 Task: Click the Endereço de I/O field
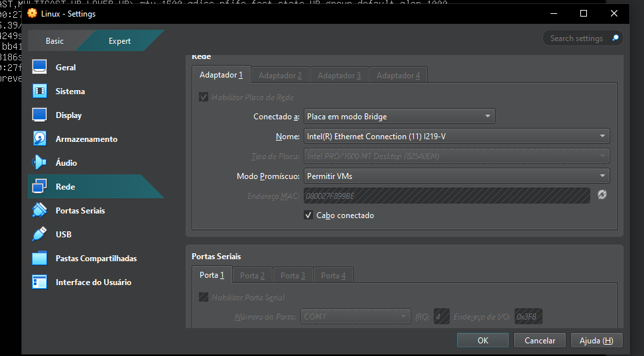528,317
